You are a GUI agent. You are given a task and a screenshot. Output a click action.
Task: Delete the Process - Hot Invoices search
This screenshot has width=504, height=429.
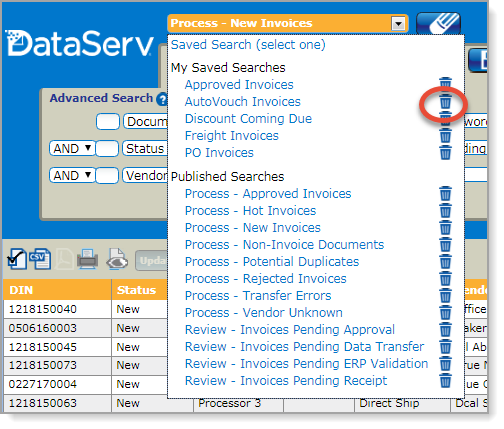point(445,210)
